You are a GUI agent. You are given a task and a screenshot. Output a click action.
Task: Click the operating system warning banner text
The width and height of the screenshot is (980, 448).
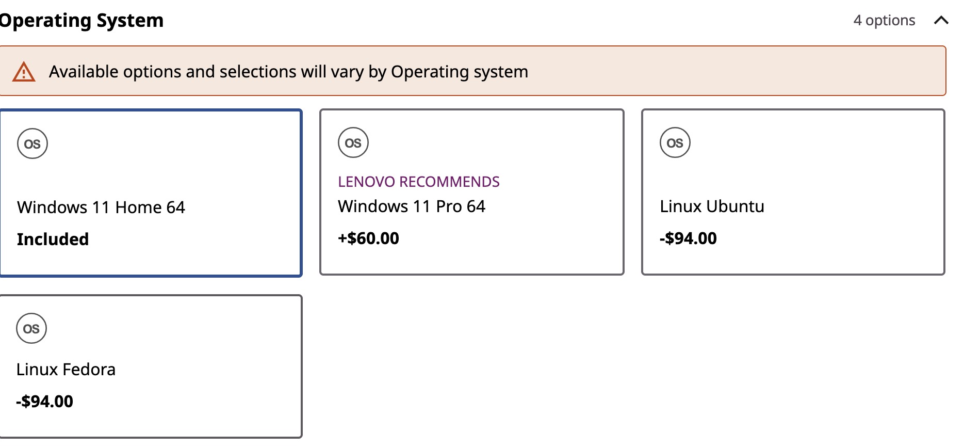(288, 72)
